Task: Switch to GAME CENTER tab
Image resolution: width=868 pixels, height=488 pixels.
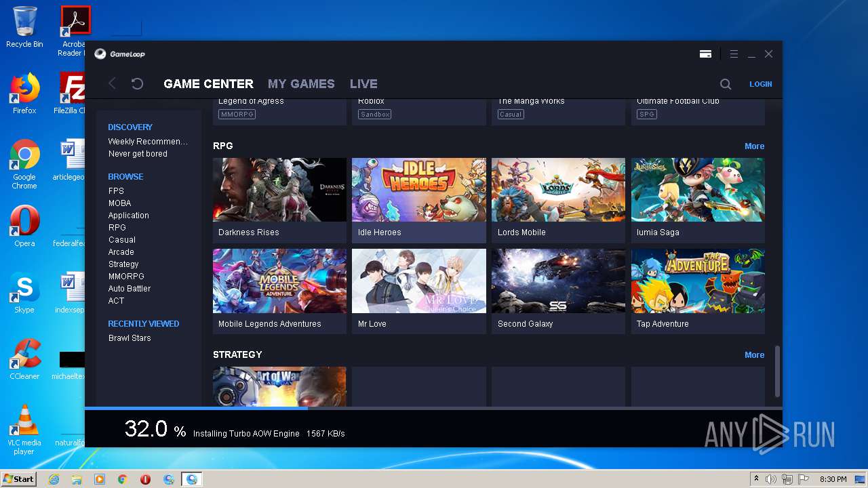Action: coord(208,84)
